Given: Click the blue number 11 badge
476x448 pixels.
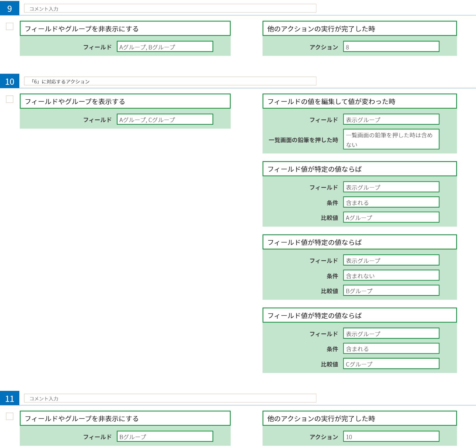Looking at the screenshot, I should click(10, 398).
